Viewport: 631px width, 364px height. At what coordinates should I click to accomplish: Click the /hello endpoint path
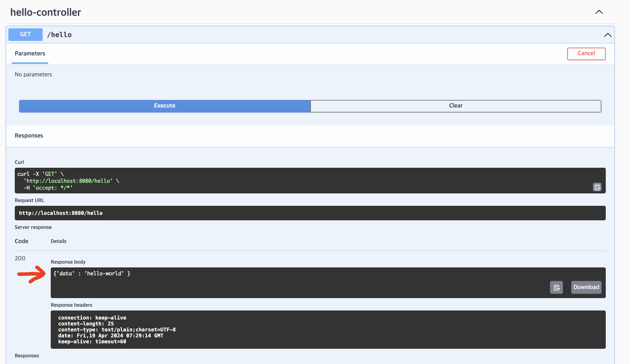[59, 35]
